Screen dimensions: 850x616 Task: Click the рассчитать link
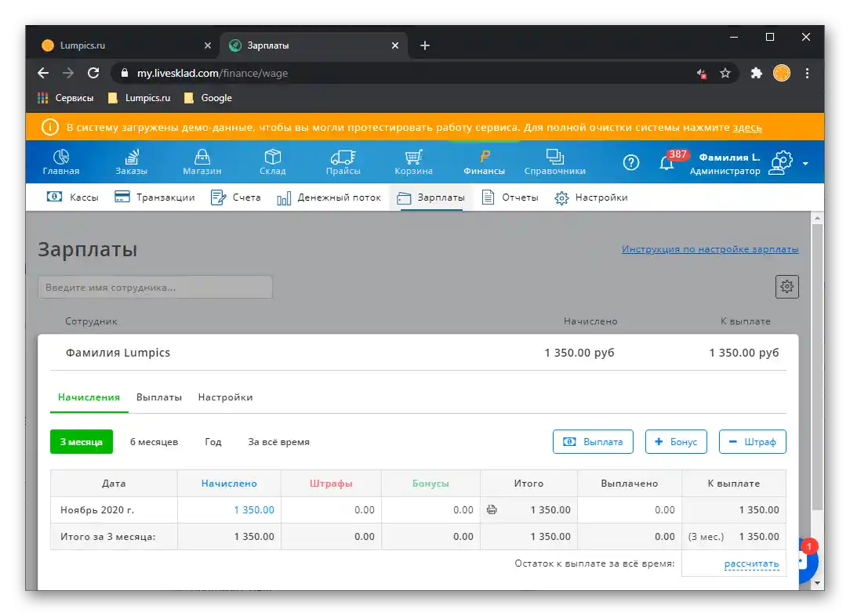tap(752, 563)
